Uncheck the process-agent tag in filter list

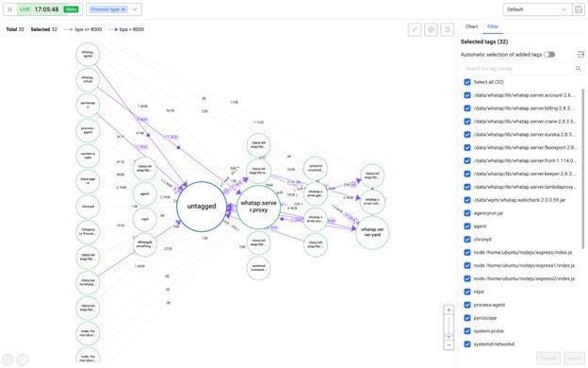(x=467, y=305)
